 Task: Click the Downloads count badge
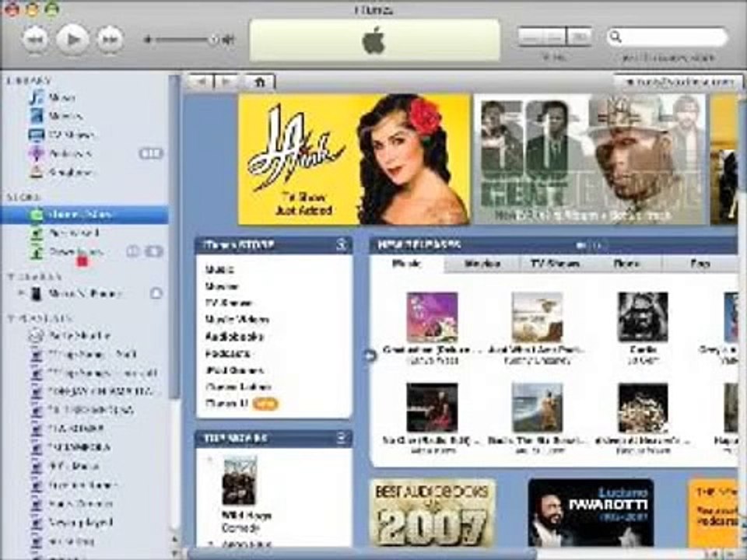pos(154,251)
